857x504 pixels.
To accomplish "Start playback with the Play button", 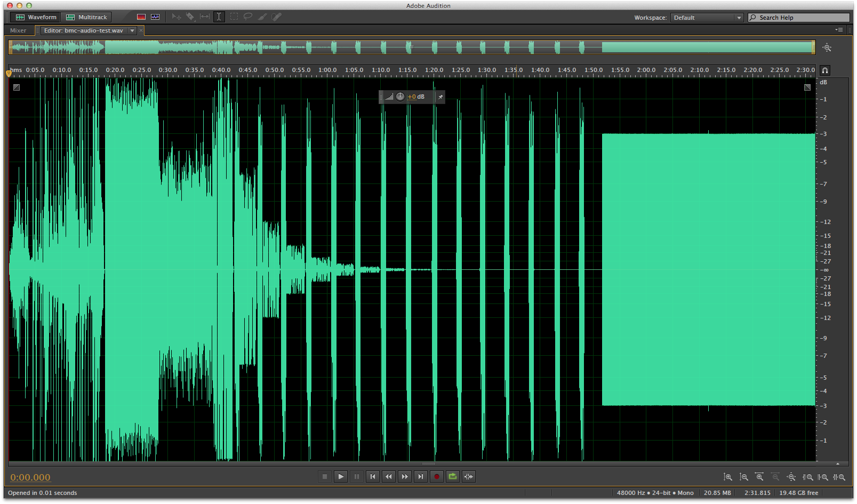I will pyautogui.click(x=341, y=477).
